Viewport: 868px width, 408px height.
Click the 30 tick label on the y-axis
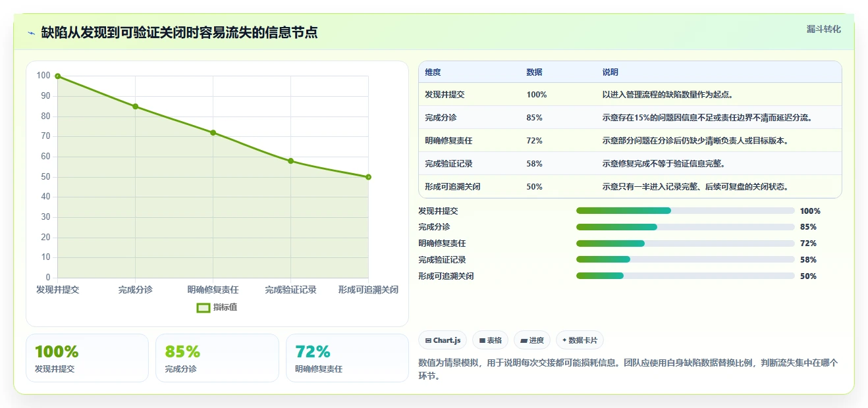pyautogui.click(x=45, y=217)
